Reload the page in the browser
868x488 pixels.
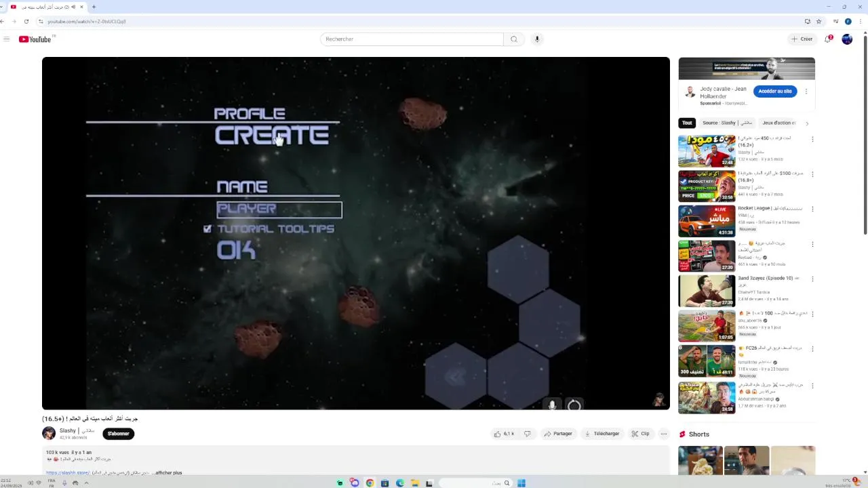(x=26, y=22)
